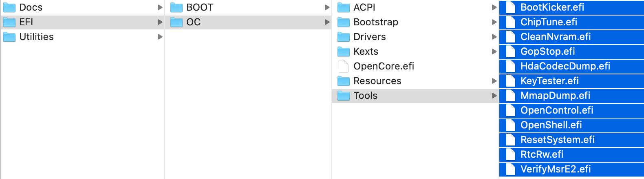The image size is (644, 179).
Task: Select the OpenCore.efi file icon
Action: tap(344, 66)
